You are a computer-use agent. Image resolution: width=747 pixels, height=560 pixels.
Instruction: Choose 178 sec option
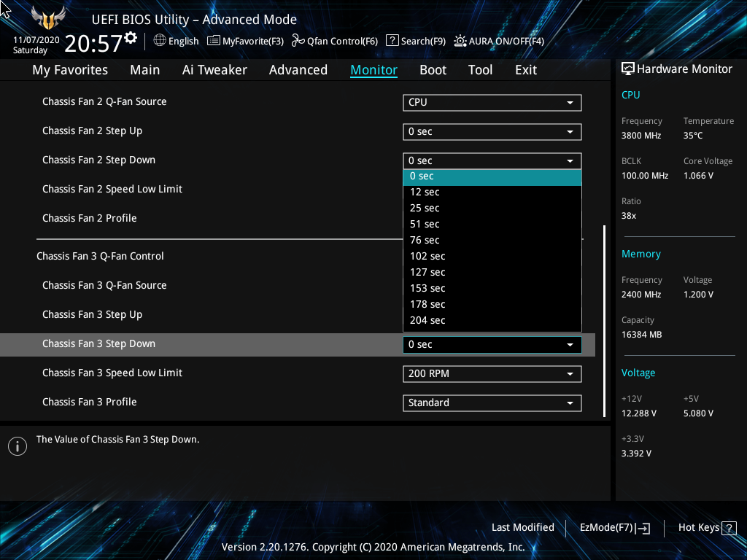click(492, 304)
